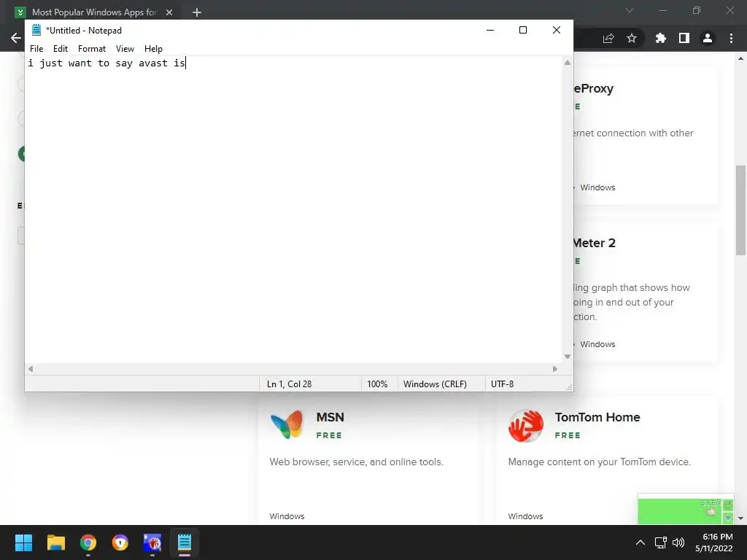Maximize the Notepad window
747x560 pixels.
(x=523, y=30)
